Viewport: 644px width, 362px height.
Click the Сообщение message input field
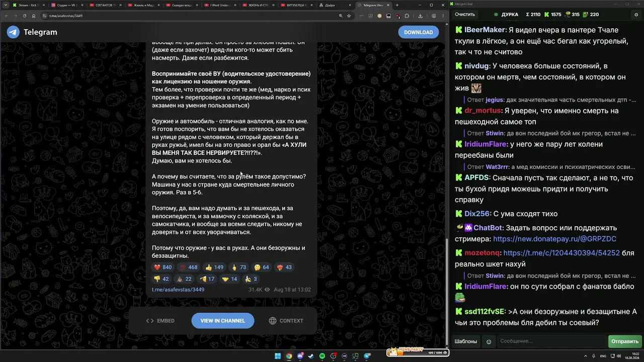(x=551, y=341)
